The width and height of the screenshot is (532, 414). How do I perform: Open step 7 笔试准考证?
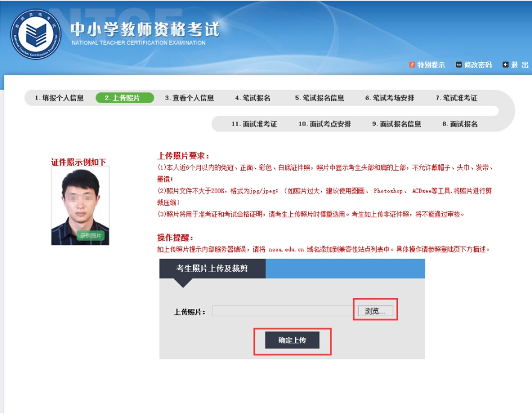point(457,98)
